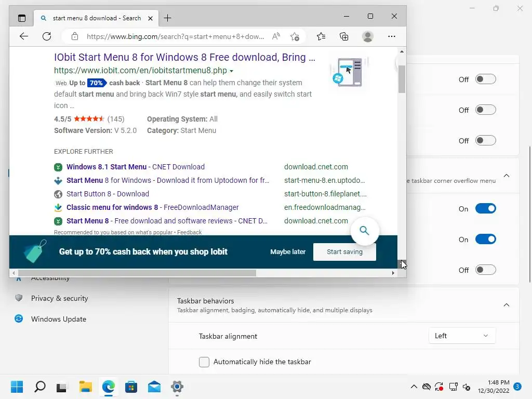
Task: Turn off first On switch in overflow section
Action: coord(486,209)
